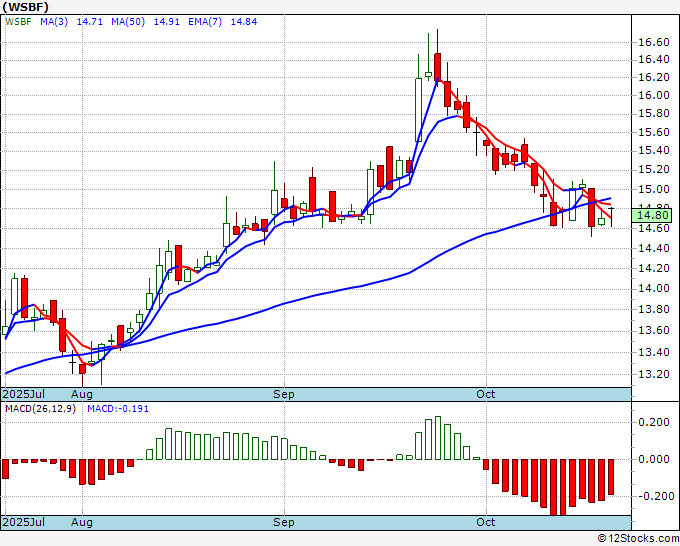Click the Sep label on MACD timeline
The width and height of the screenshot is (680, 546).
[x=284, y=522]
